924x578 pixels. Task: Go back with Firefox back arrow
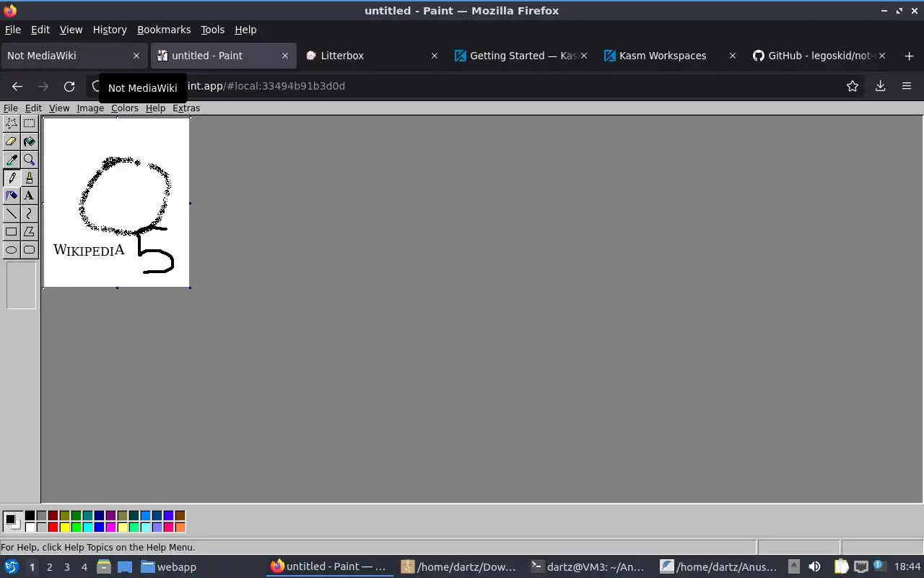click(17, 86)
